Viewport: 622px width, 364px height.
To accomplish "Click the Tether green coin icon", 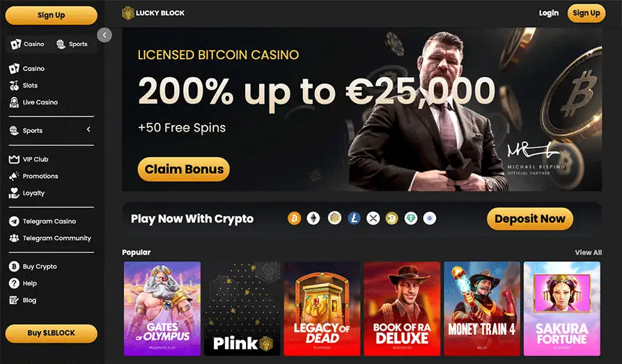I will pyautogui.click(x=411, y=218).
